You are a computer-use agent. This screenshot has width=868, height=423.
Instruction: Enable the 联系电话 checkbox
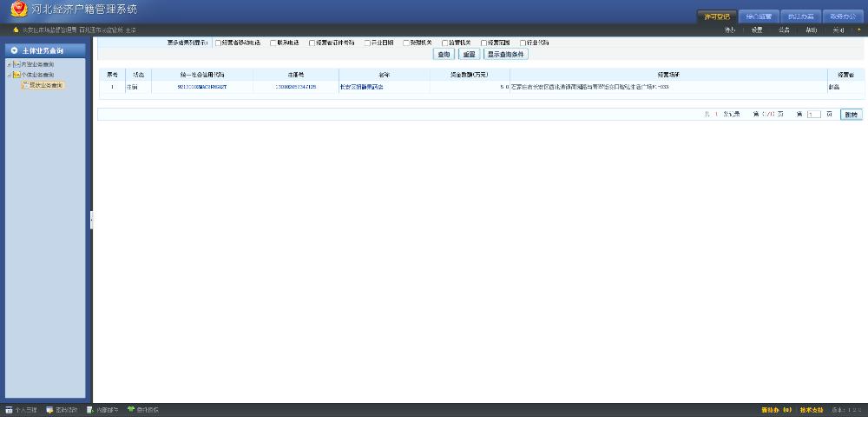pyautogui.click(x=273, y=43)
